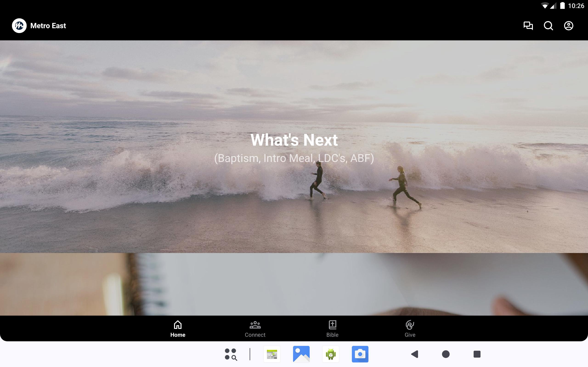This screenshot has width=588, height=367.
Task: Open the Home tab
Action: coord(178,328)
